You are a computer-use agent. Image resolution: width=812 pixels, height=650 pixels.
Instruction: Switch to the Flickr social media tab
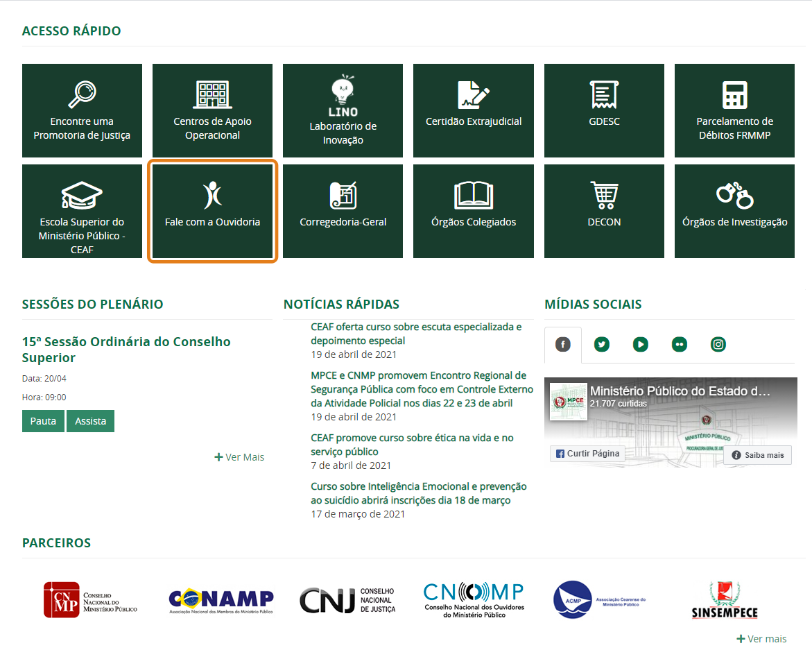pos(680,344)
